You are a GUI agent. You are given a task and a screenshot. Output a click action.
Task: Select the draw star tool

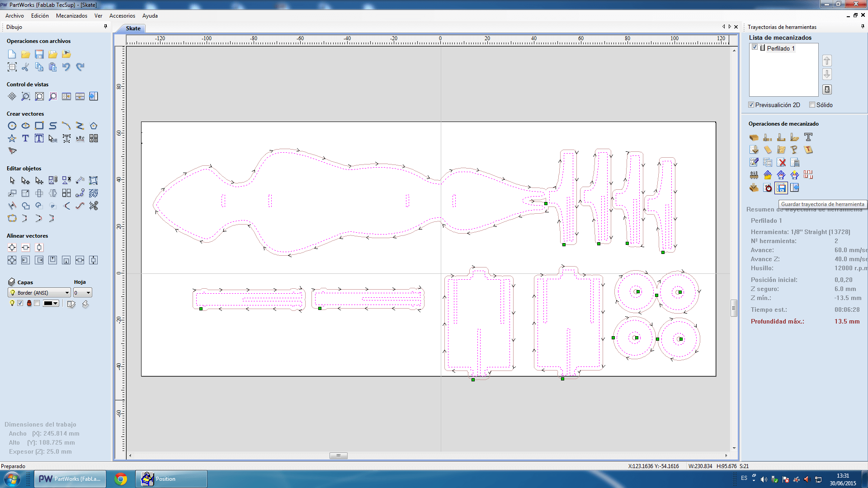tap(12, 138)
